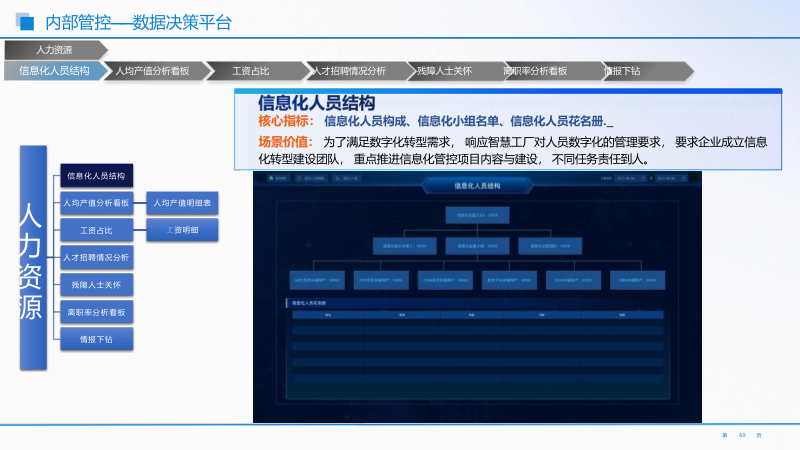Image resolution: width=800 pixels, height=450 pixels.
Task: Choose 人才招聘情况分析 in the left tree diagram
Action: [96, 257]
